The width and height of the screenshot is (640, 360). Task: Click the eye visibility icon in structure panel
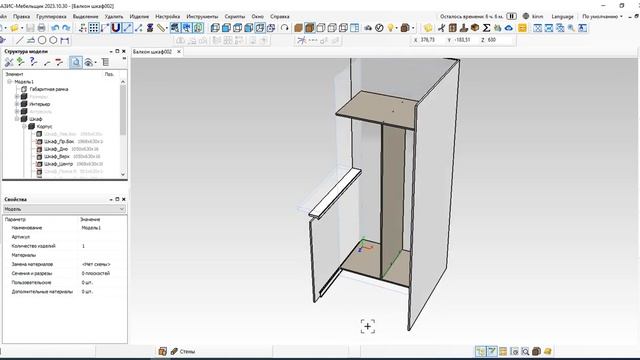tap(88, 62)
